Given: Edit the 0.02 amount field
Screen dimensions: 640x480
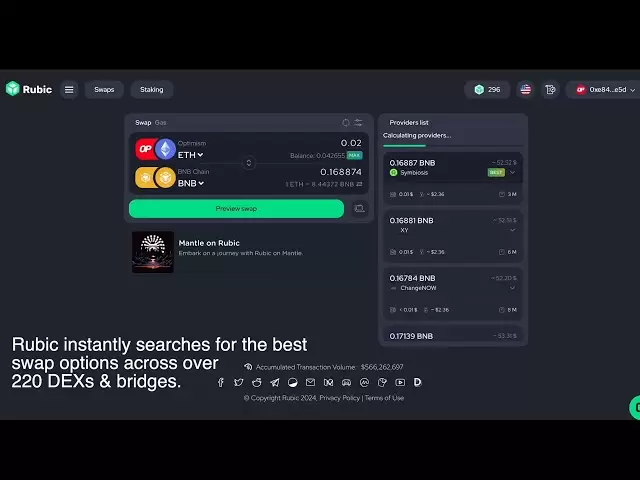Looking at the screenshot, I should pyautogui.click(x=351, y=143).
